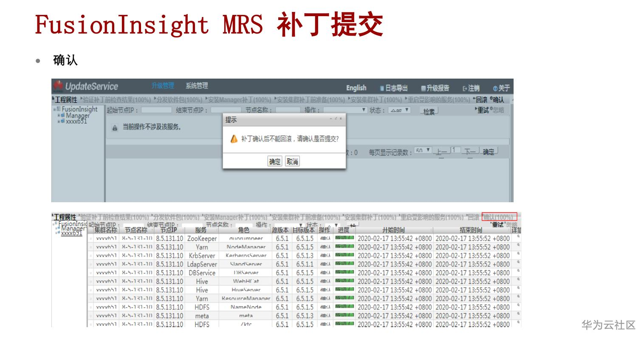Viewport: 644px width, 342px height.
Task: Click the alert icon beside 当前操作不涉及该服务
Action: (x=115, y=127)
